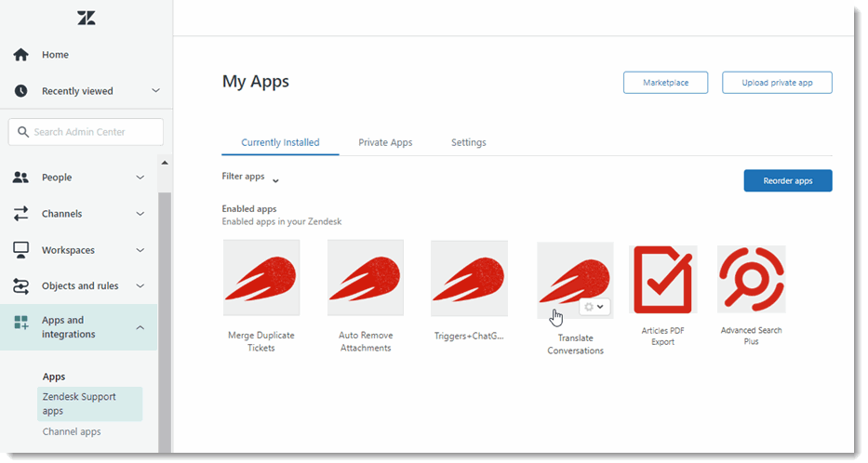Select Channel apps in sidebar
The height and width of the screenshot is (463, 868).
coord(72,431)
